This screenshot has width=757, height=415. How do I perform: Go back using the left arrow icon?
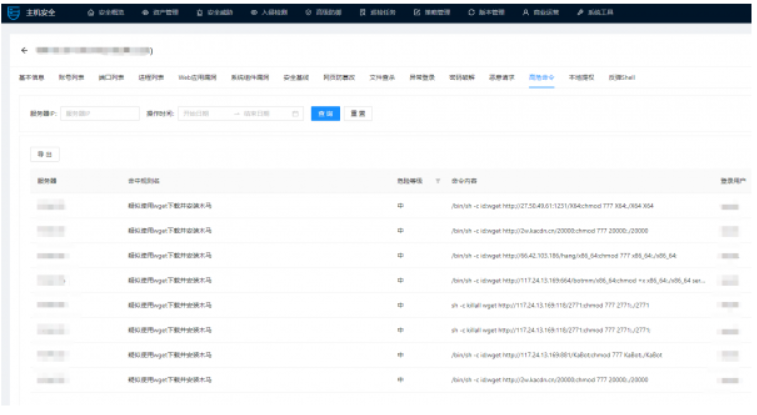click(24, 50)
